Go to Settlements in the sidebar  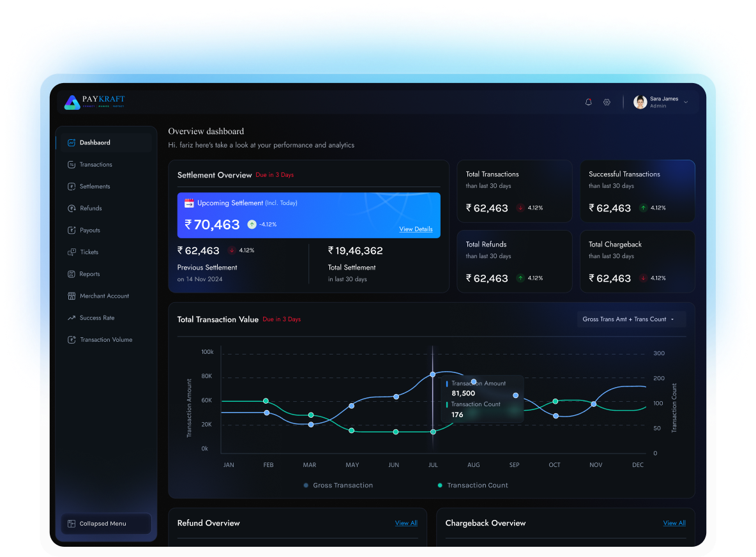click(94, 187)
